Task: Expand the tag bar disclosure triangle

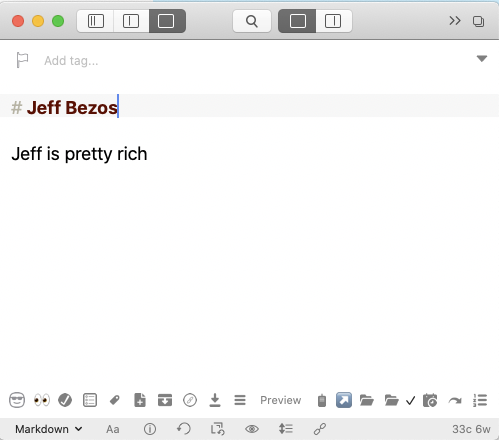Action: [x=482, y=59]
